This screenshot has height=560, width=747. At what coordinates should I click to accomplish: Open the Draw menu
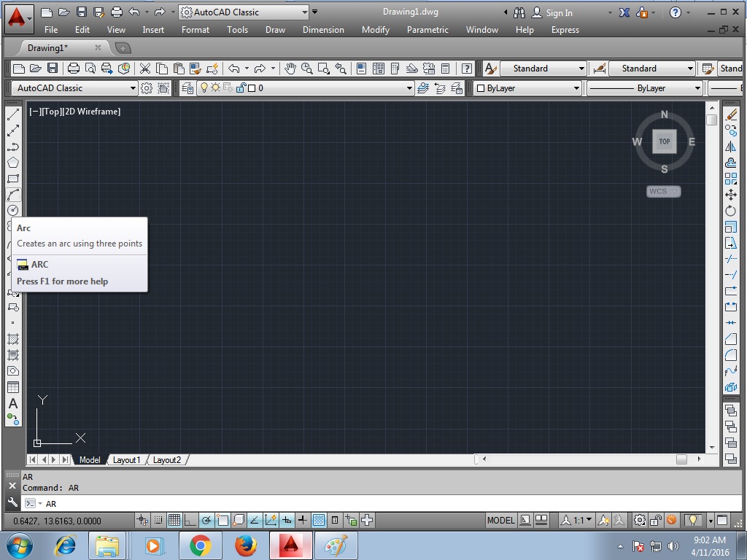pyautogui.click(x=275, y=30)
